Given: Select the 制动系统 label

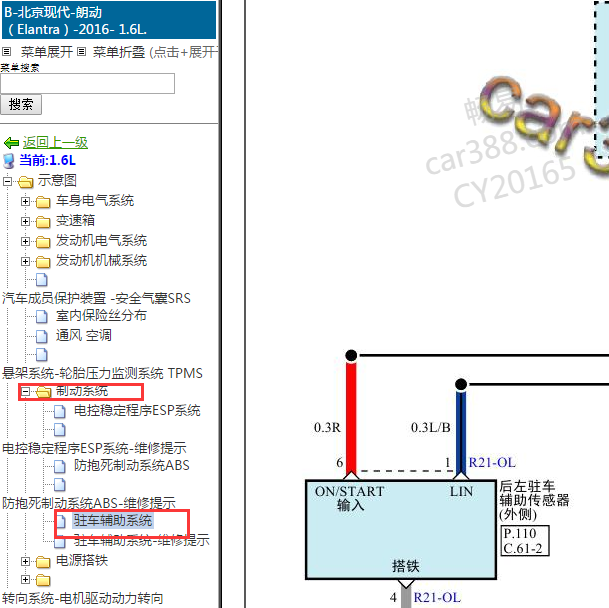Looking at the screenshot, I should click(82, 391).
